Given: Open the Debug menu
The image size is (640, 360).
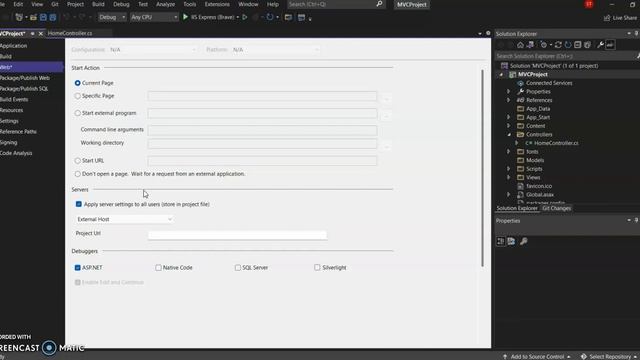Looking at the screenshot, I should (x=121, y=4).
